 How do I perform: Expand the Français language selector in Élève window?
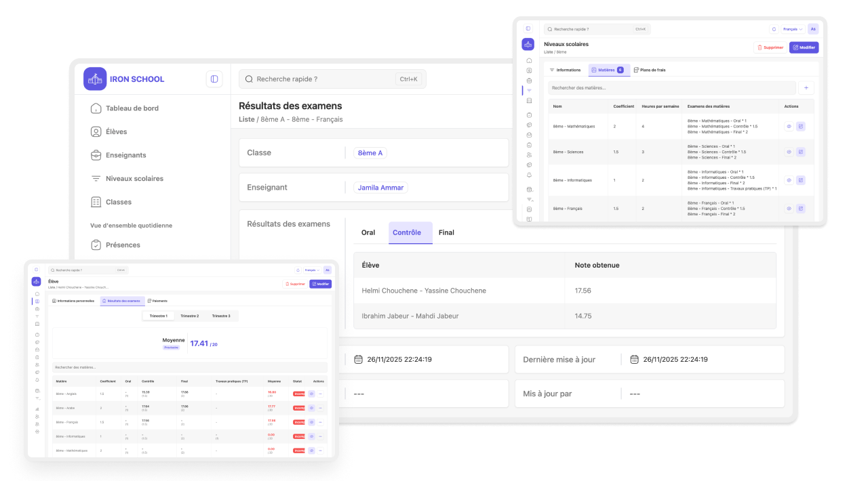(311, 270)
